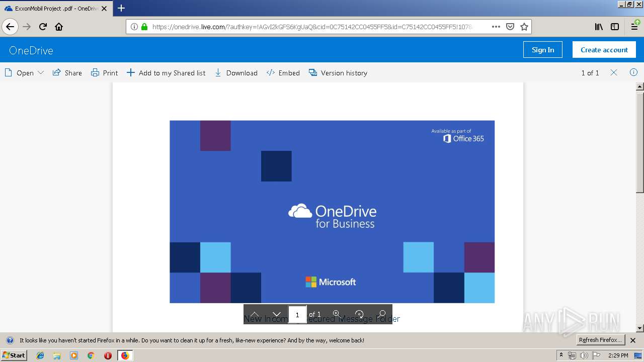
Task: Go to previous page in PDF viewer
Action: (x=255, y=314)
